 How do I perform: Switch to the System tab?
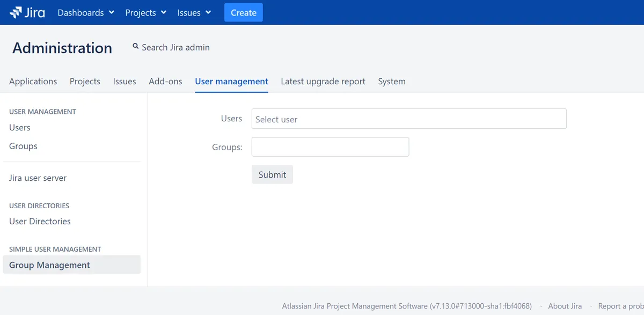pyautogui.click(x=392, y=82)
